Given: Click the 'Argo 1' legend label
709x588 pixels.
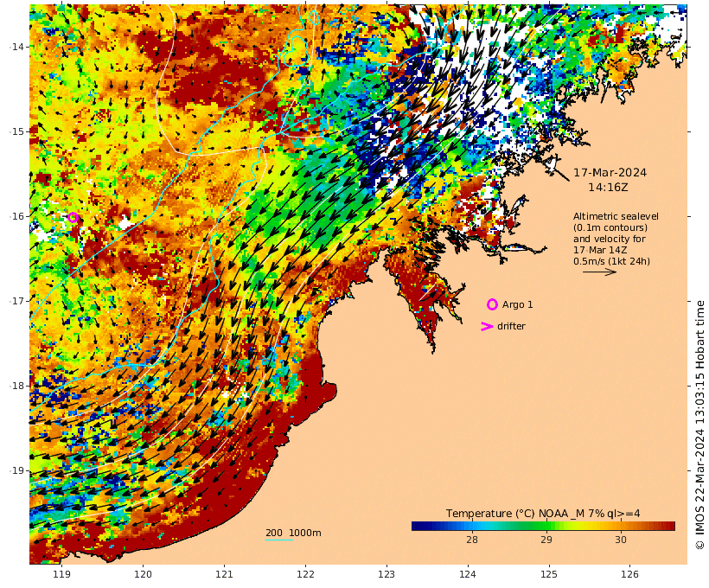Looking at the screenshot, I should (517, 305).
